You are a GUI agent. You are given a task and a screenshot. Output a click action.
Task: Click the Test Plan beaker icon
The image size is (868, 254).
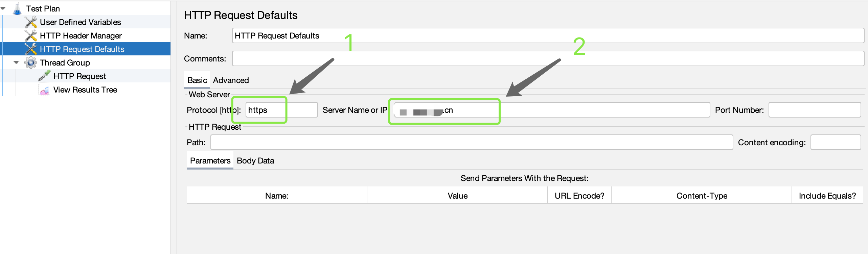point(17,9)
